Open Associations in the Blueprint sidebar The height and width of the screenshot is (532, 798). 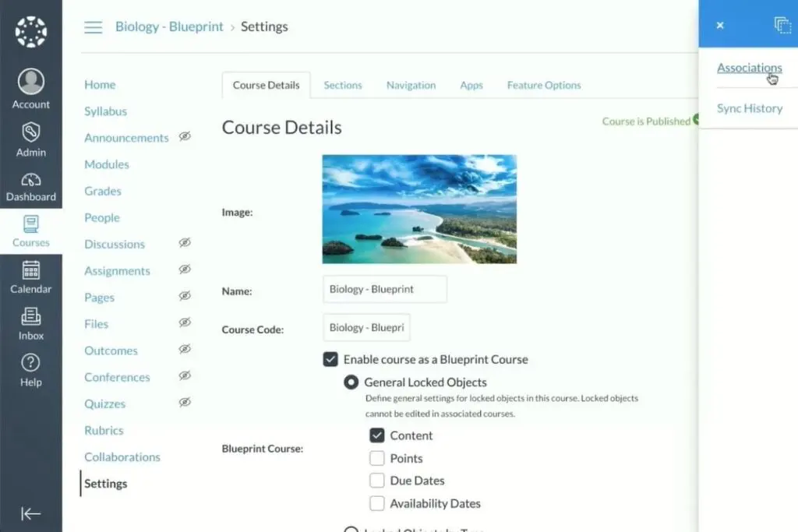(749, 68)
